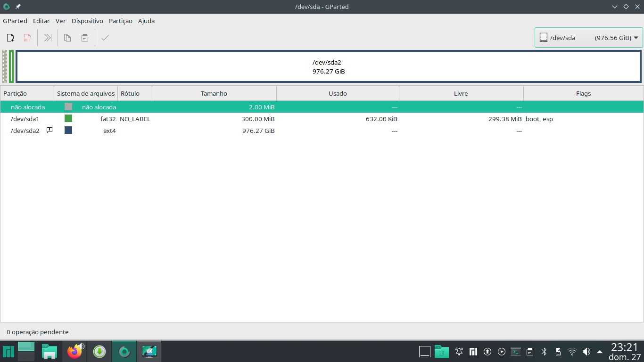This screenshot has width=644, height=362.
Task: Click the Resize/Move double-arrow toolbar icon
Action: 48,38
